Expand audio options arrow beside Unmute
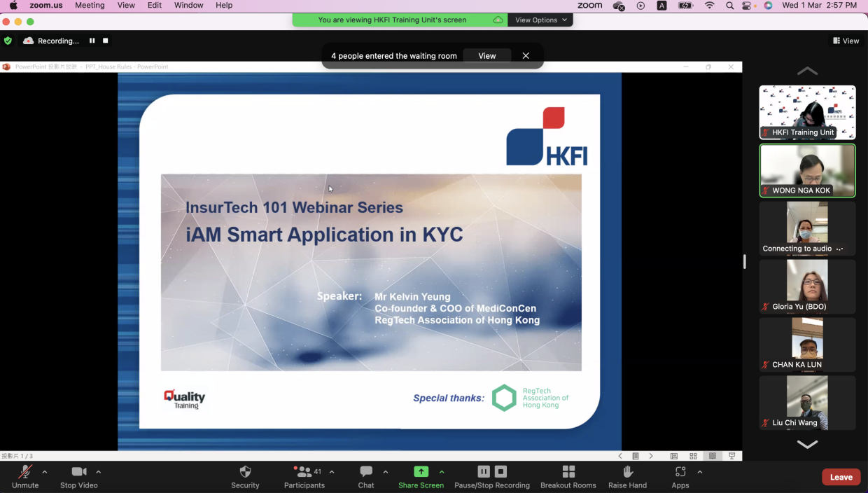868x493 pixels. [x=45, y=472]
